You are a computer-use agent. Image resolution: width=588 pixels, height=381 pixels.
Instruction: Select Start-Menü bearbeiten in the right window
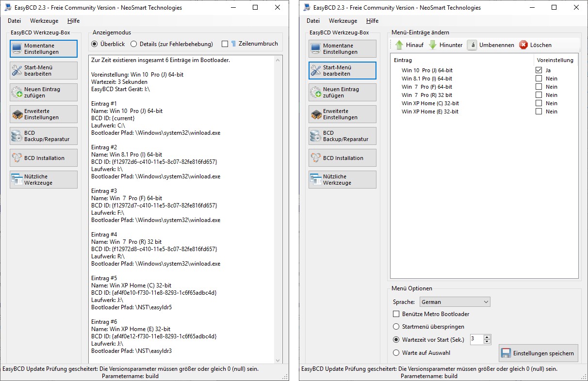click(343, 70)
